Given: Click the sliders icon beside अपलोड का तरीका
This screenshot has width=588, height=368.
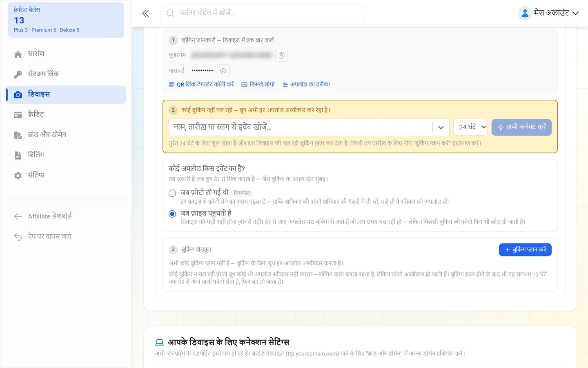Looking at the screenshot, I should (x=285, y=85).
